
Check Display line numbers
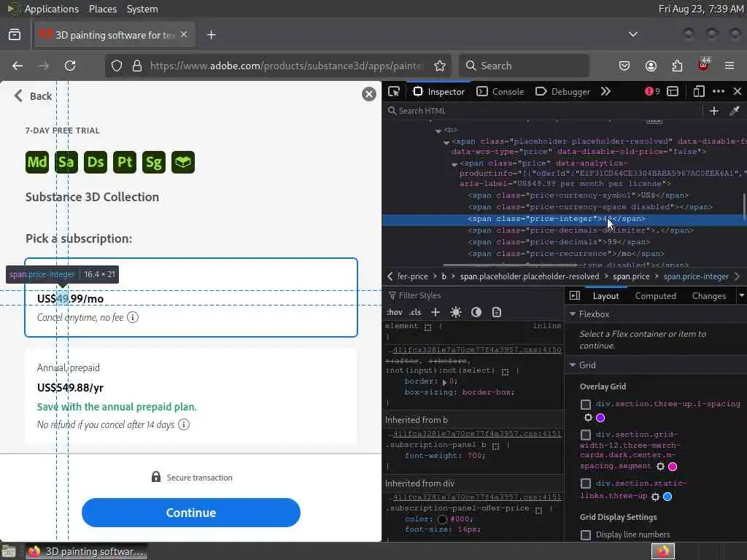point(586,534)
